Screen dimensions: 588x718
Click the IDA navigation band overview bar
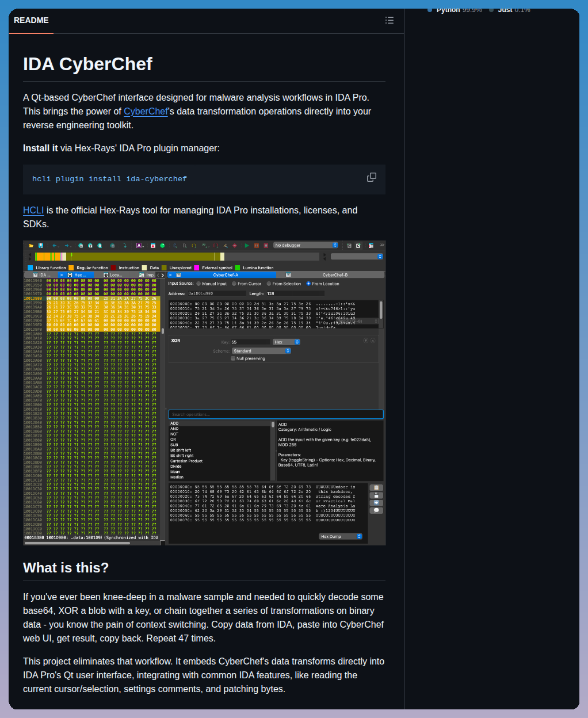pyautogui.click(x=177, y=257)
